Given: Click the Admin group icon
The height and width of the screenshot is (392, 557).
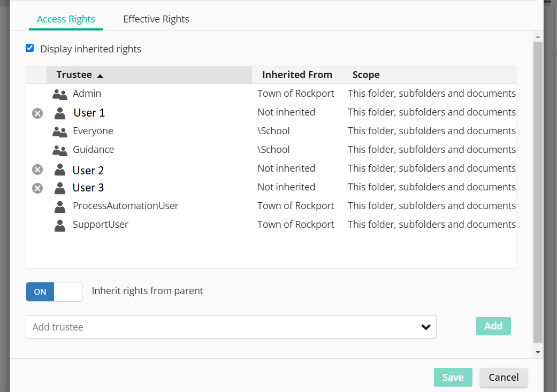Looking at the screenshot, I should [60, 95].
